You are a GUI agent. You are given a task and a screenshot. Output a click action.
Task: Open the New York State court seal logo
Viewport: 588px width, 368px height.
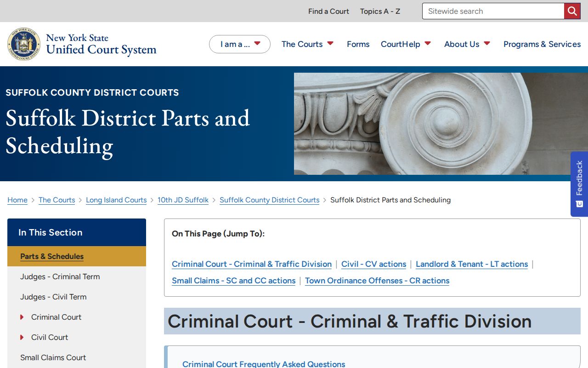pos(24,44)
